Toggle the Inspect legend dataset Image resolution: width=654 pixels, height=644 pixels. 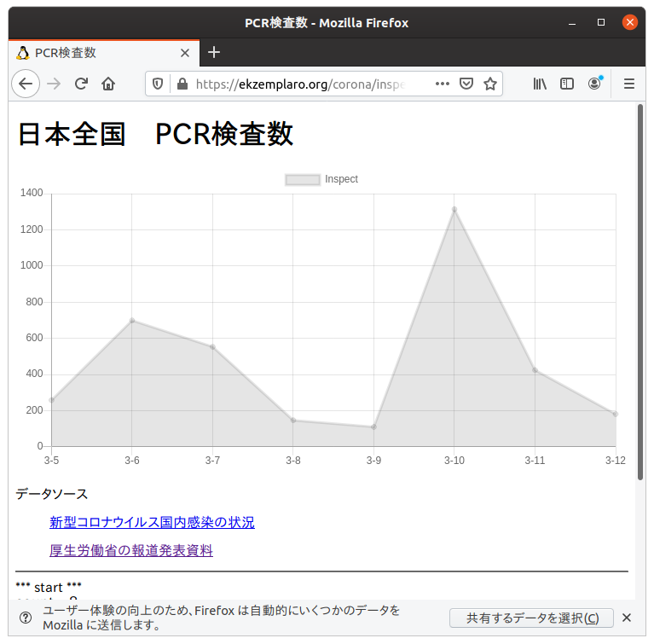[321, 179]
